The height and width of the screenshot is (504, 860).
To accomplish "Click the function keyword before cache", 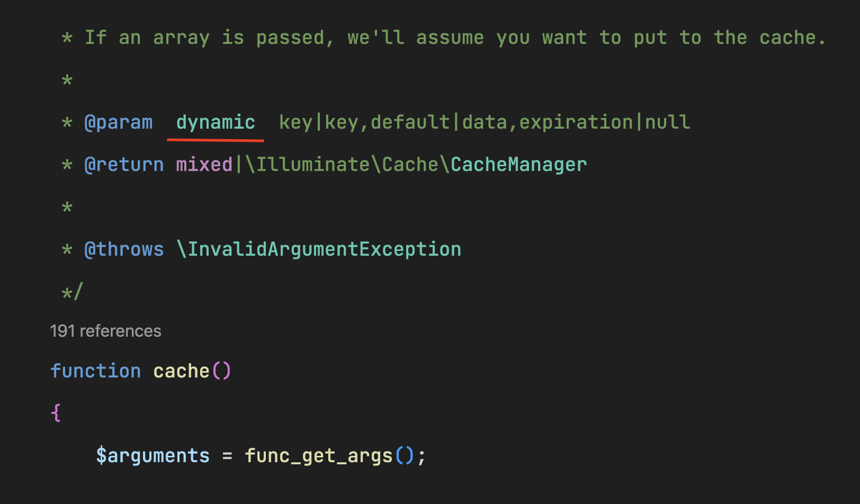I will (x=96, y=371).
